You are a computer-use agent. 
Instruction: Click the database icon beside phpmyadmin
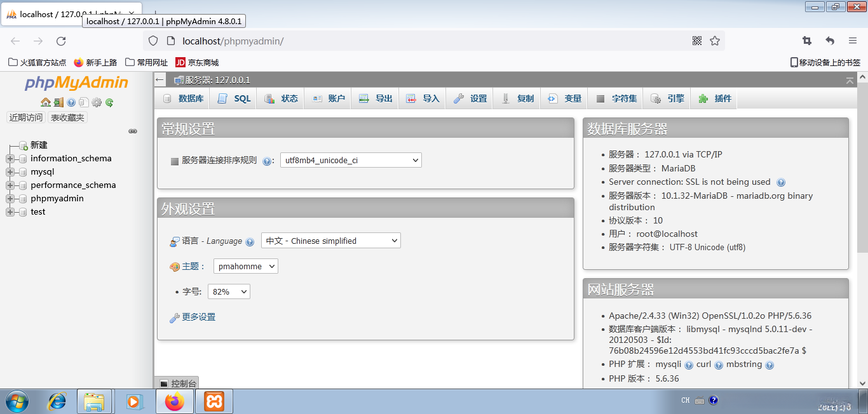click(24, 199)
